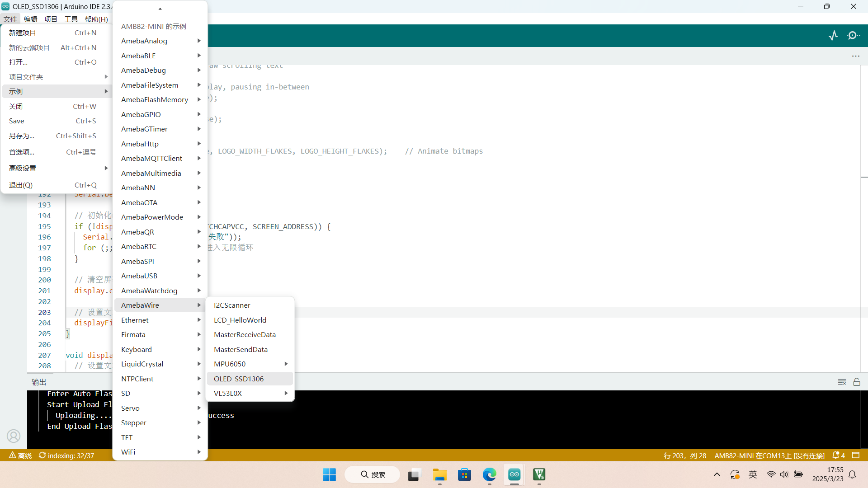Image resolution: width=868 pixels, height=488 pixels.
Task: Click the offline warning status indicator
Action: point(20,455)
